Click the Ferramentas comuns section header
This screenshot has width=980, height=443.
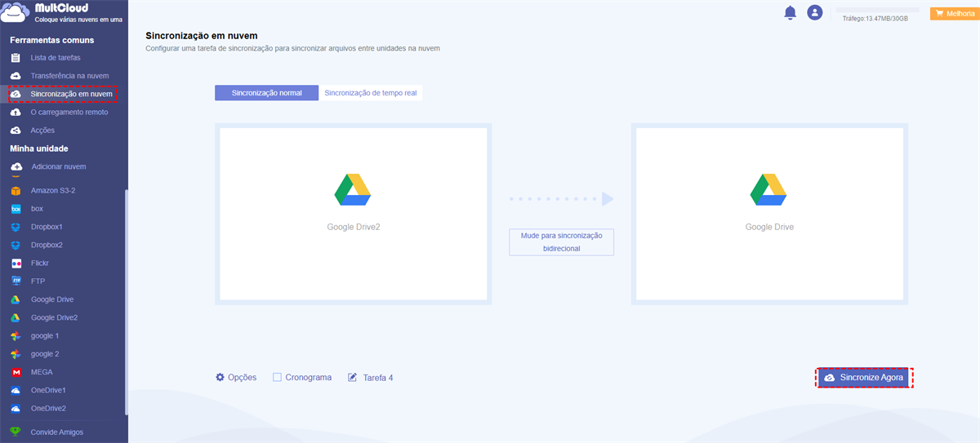(x=51, y=40)
